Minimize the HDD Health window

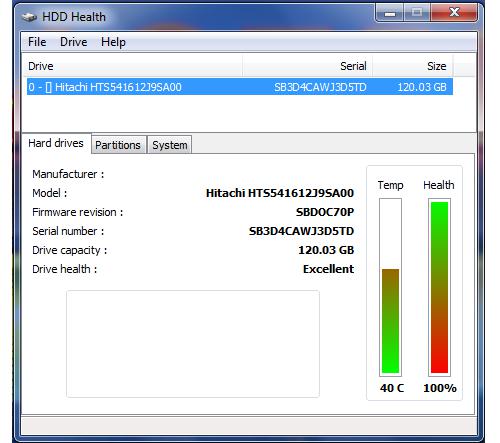coord(390,13)
